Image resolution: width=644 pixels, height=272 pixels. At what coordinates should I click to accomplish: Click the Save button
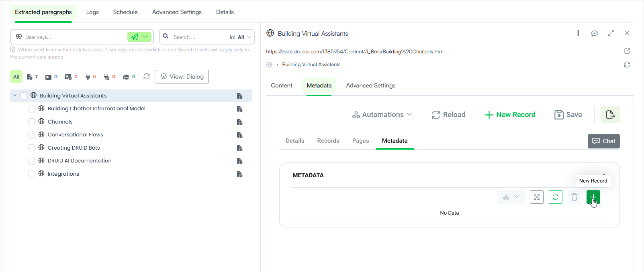coord(568,115)
